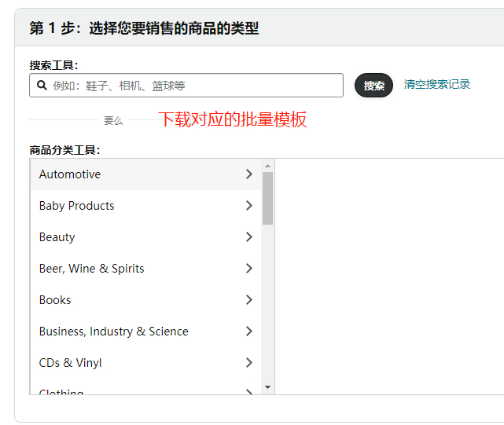504x425 pixels.
Task: Open Business, Industry & Science category
Action: 113,332
